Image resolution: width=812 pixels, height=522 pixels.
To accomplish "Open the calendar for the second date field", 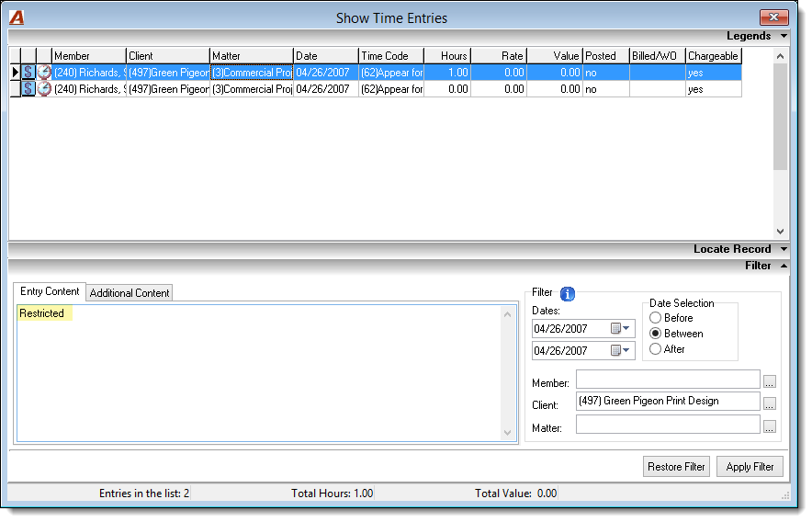I will click(x=620, y=350).
